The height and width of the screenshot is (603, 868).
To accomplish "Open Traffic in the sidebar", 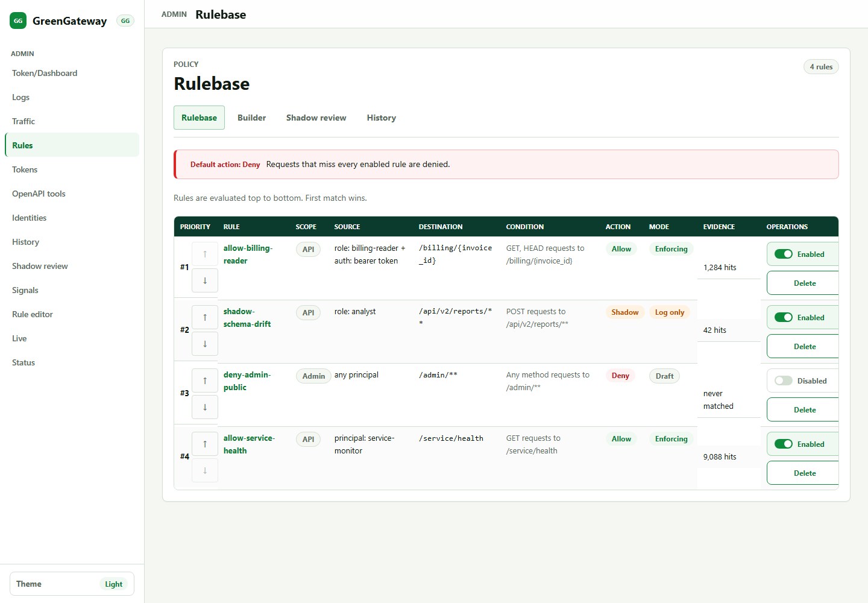I will 72,121.
